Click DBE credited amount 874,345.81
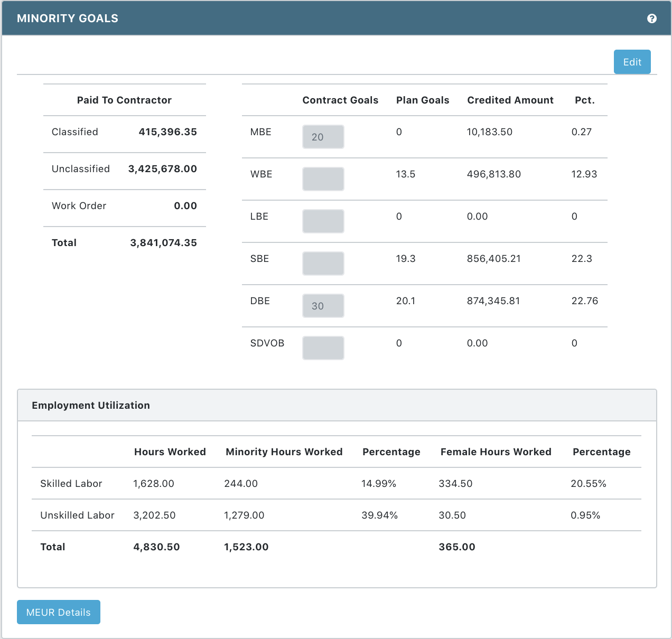 [493, 301]
